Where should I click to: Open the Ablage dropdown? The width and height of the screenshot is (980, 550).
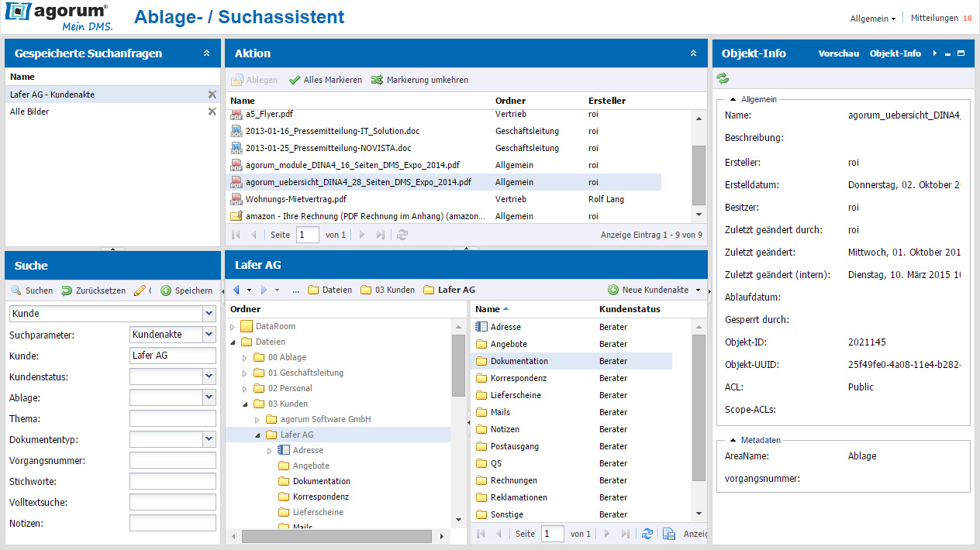point(209,397)
